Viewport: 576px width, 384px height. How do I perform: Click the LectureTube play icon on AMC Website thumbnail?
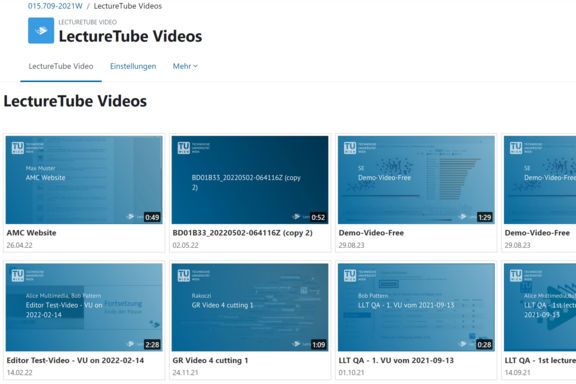pos(130,217)
